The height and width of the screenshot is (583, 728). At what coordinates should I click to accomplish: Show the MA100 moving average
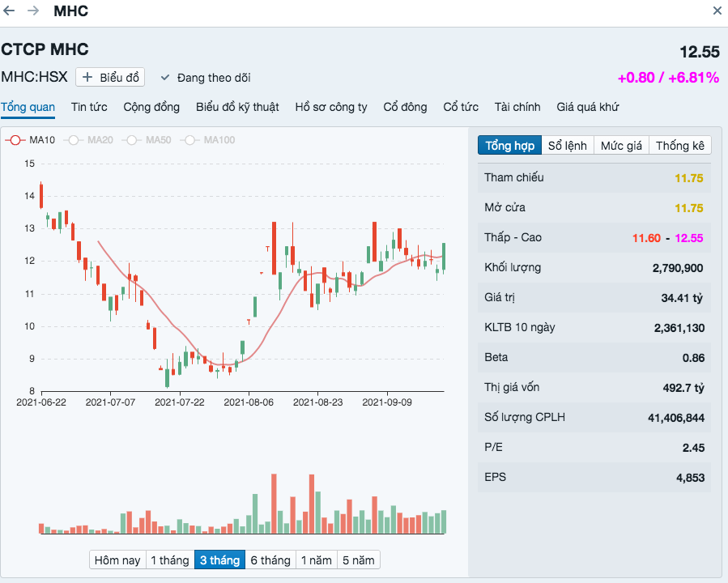pos(208,140)
